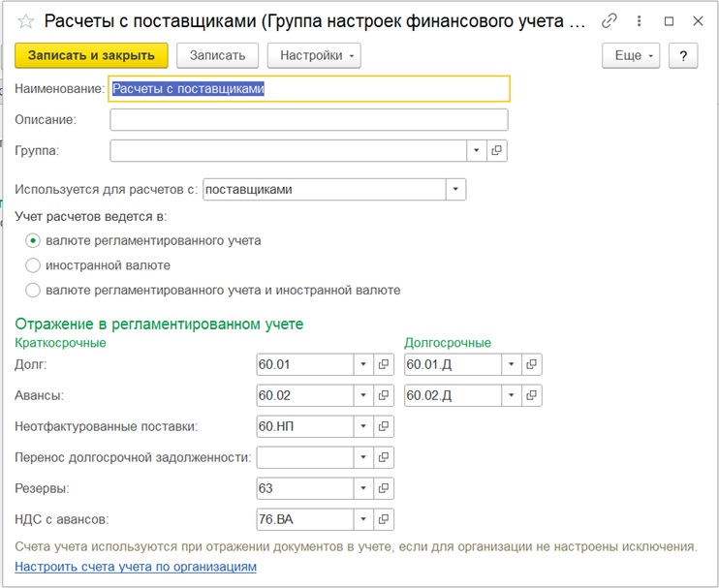
Task: Click 'Записать и закрыть' button
Action: pyautogui.click(x=91, y=55)
